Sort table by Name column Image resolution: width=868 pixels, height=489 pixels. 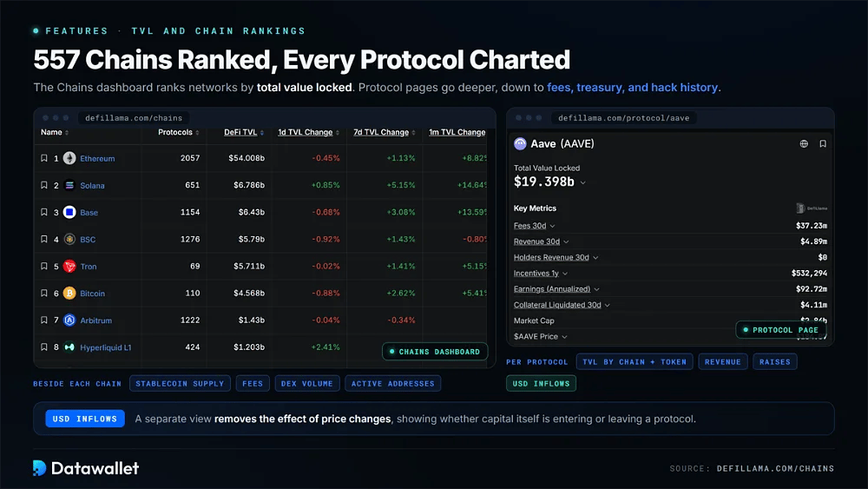[x=54, y=132]
